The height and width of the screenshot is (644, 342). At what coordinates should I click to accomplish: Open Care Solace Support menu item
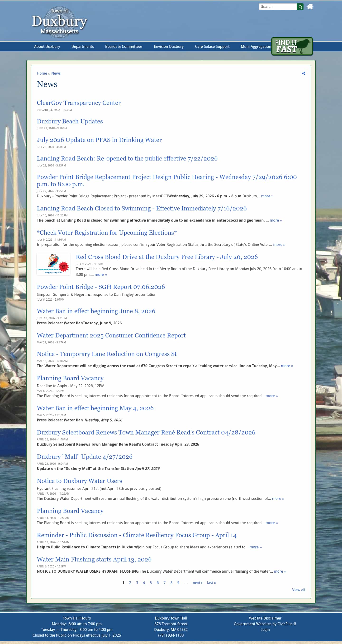[x=212, y=47]
